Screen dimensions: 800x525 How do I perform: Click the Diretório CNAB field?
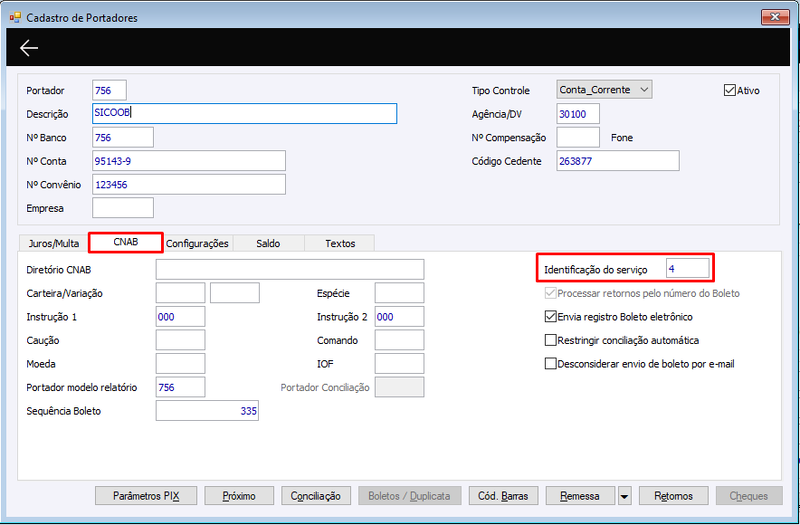[290, 269]
